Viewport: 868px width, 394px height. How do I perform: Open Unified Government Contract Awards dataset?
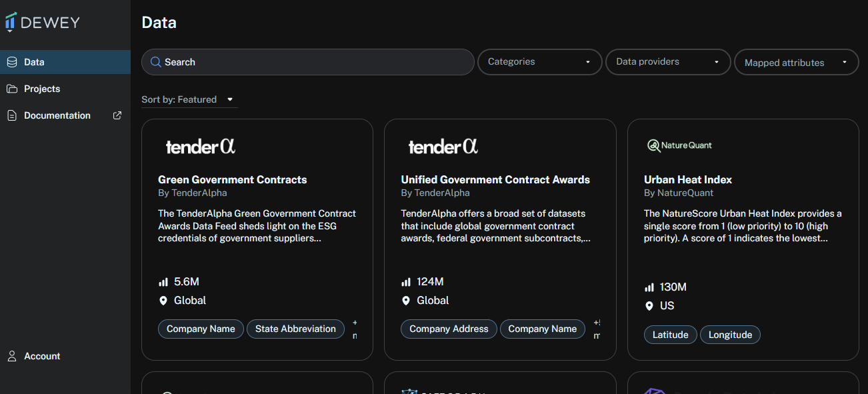tap(495, 180)
